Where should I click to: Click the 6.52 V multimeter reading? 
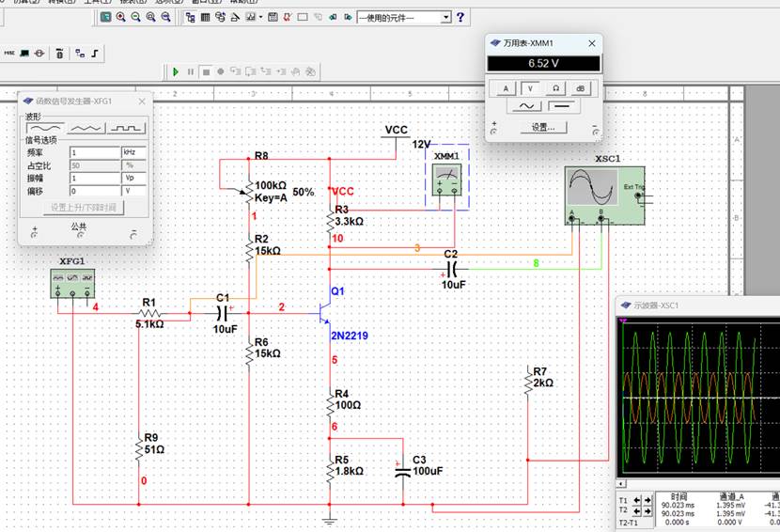[x=543, y=64]
